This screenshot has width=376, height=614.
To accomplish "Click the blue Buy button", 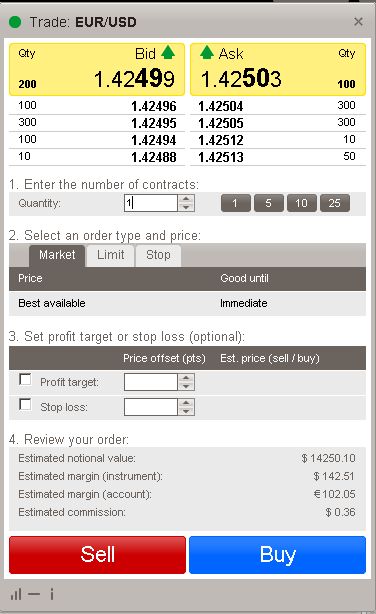I will 277,555.
